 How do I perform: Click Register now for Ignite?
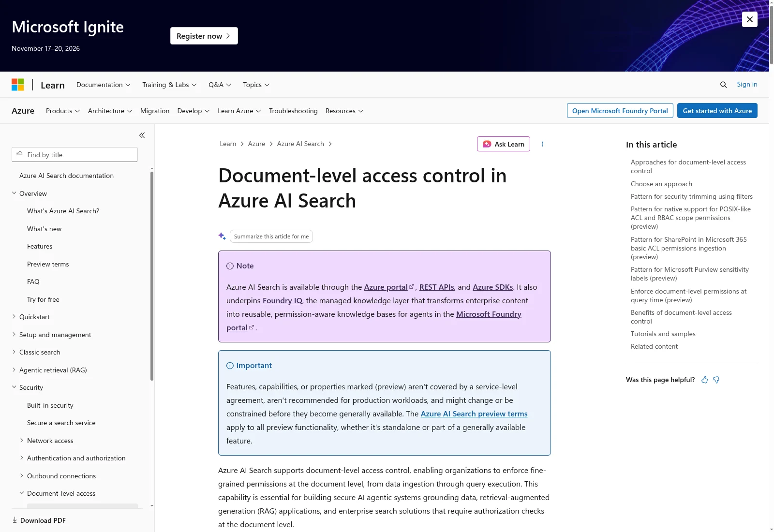pos(204,36)
